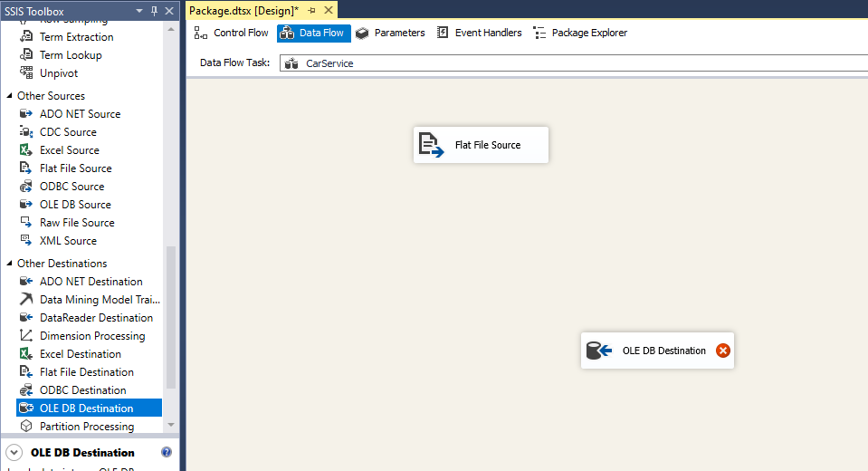Select the DataReader Destination icon
The height and width of the screenshot is (471, 868).
[26, 318]
